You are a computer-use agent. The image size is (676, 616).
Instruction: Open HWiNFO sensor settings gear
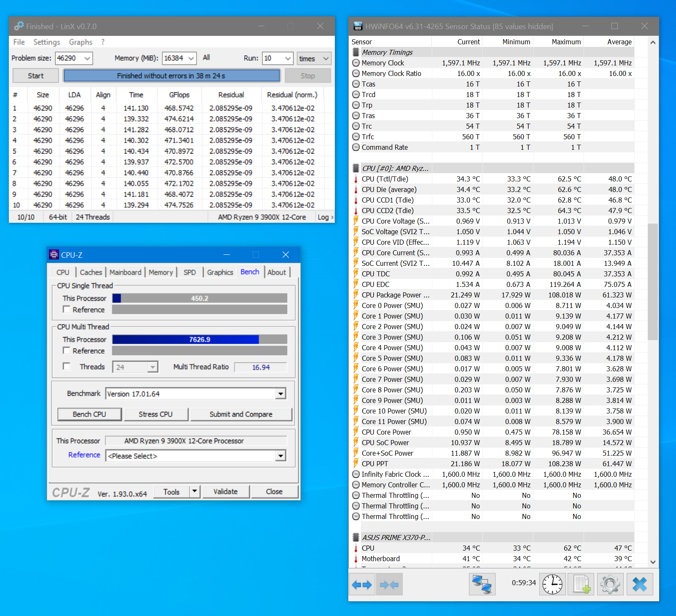click(x=610, y=584)
